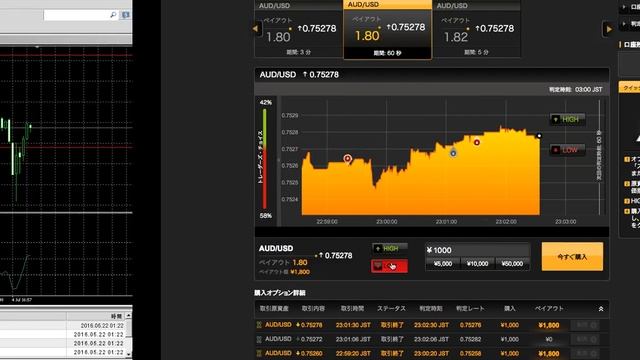Choose LOW beside the price chart

coord(567,150)
